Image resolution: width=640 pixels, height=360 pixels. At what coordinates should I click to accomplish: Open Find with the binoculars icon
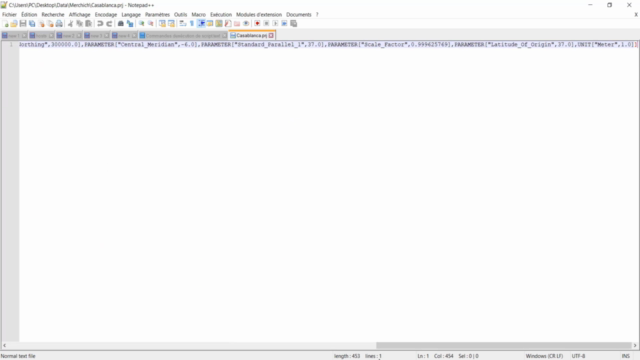[121, 24]
